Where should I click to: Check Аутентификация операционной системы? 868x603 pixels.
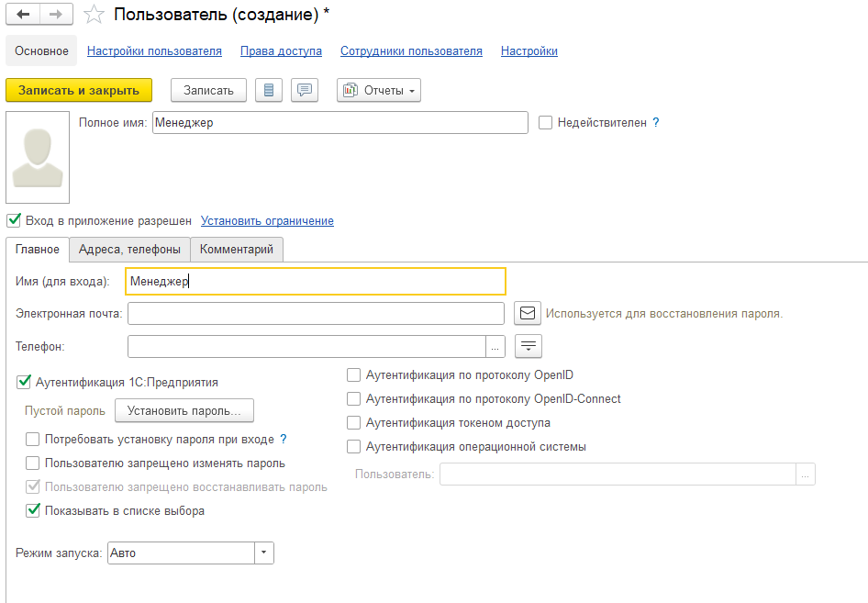[354, 446]
